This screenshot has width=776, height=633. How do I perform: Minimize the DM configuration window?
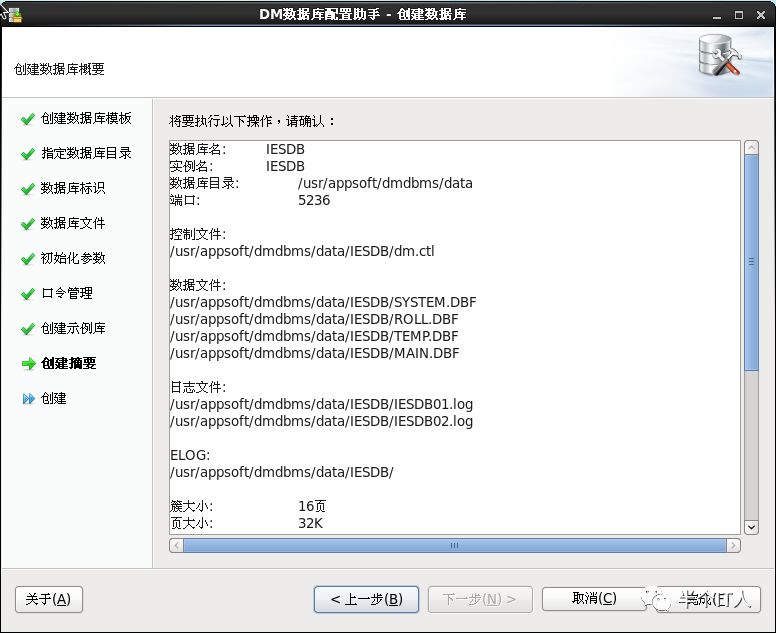(717, 16)
